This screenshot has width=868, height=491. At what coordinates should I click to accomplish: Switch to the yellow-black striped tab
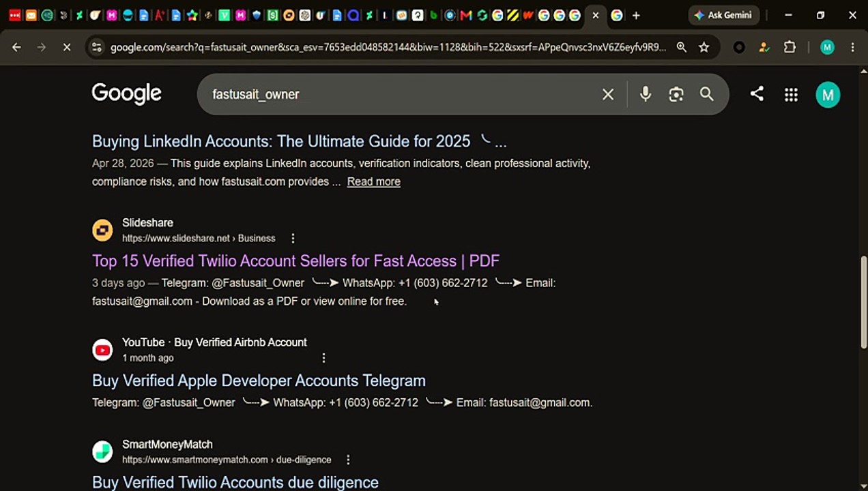(512, 15)
